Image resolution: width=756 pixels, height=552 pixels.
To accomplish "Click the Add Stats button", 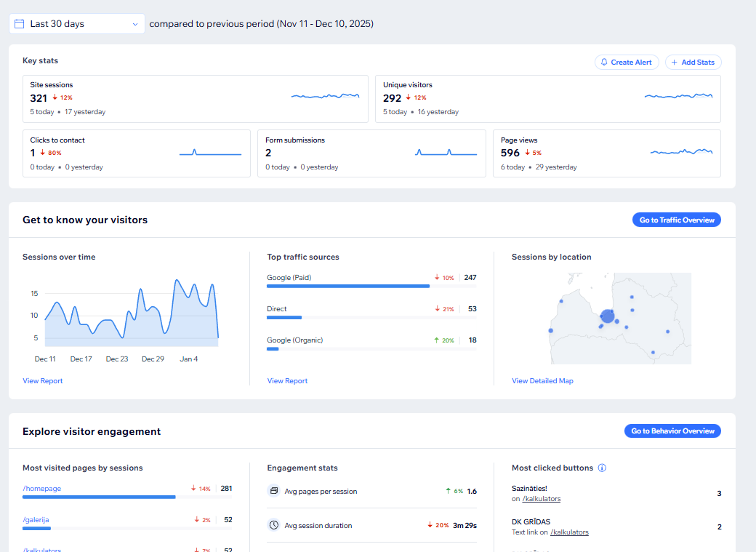I will [693, 63].
